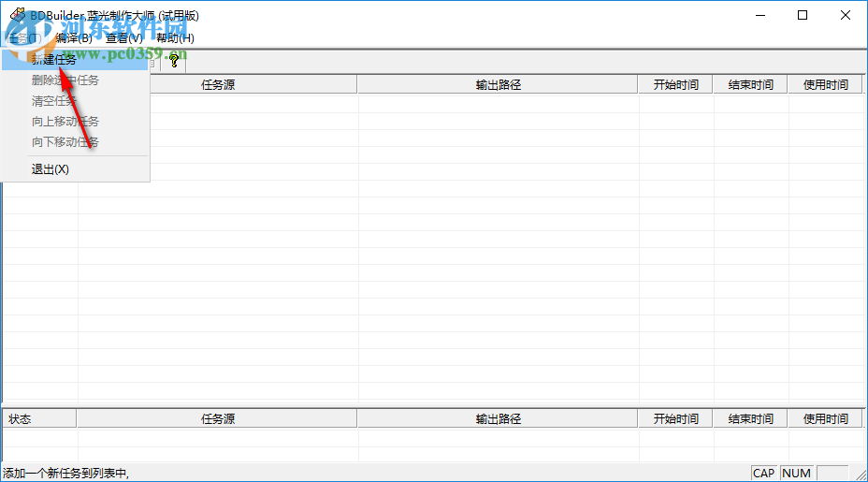The height and width of the screenshot is (482, 868).
Task: Click 任务源 header in lower list
Action: [x=217, y=419]
